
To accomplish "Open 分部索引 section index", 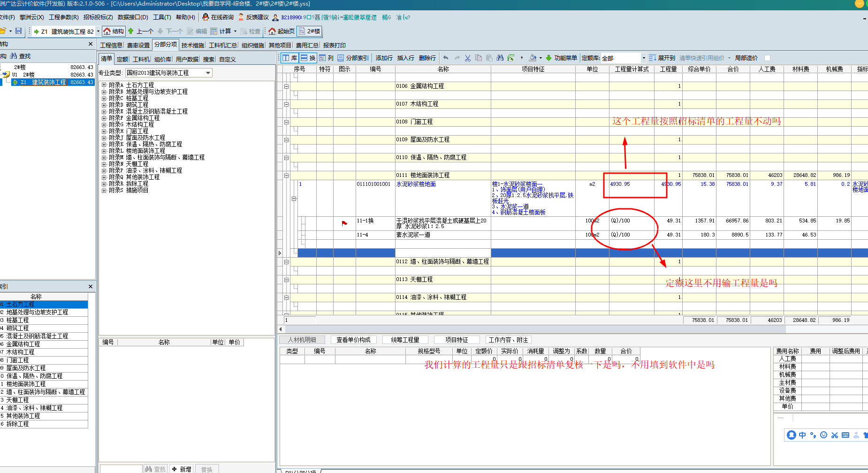I will click(353, 58).
